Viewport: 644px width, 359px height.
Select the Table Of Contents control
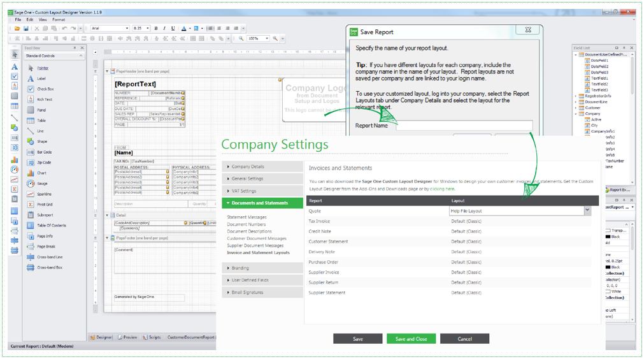coord(47,225)
